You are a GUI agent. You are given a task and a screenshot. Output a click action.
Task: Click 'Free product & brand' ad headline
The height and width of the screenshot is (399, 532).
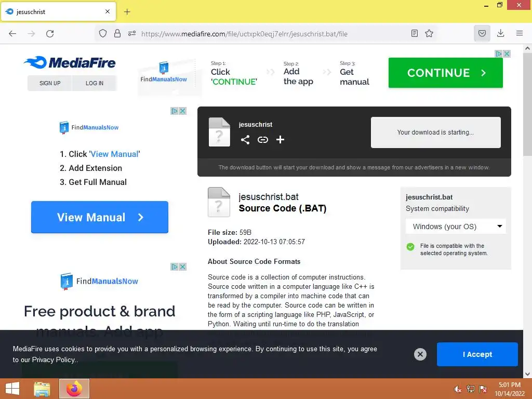[x=99, y=311]
